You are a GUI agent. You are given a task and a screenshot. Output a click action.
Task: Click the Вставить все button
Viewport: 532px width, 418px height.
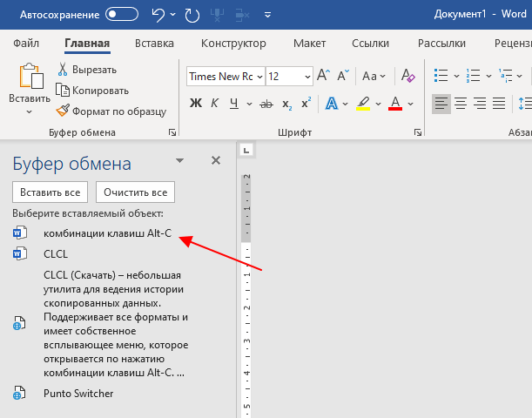pos(51,192)
